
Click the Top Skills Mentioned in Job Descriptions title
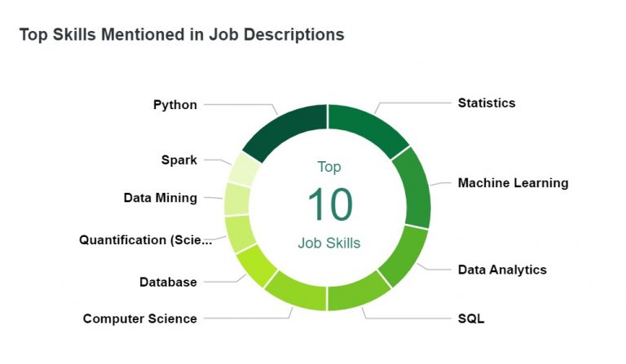pos(182,34)
